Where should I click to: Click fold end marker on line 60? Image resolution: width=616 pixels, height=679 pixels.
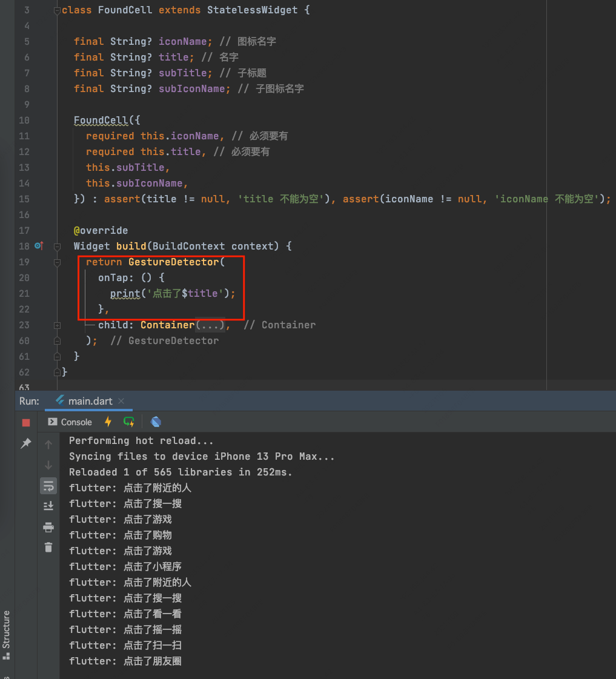57,341
